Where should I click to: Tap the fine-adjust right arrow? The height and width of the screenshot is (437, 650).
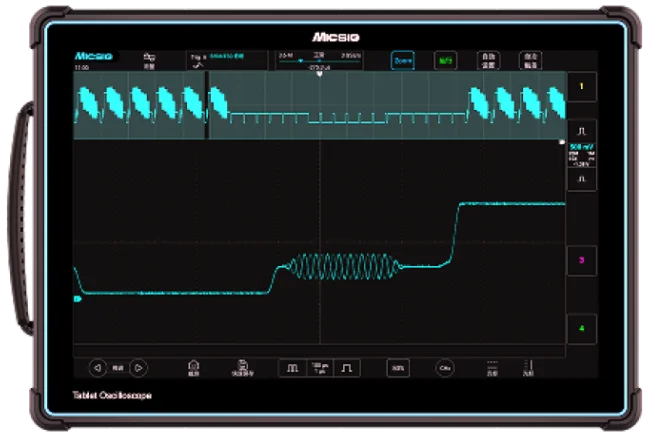point(138,368)
